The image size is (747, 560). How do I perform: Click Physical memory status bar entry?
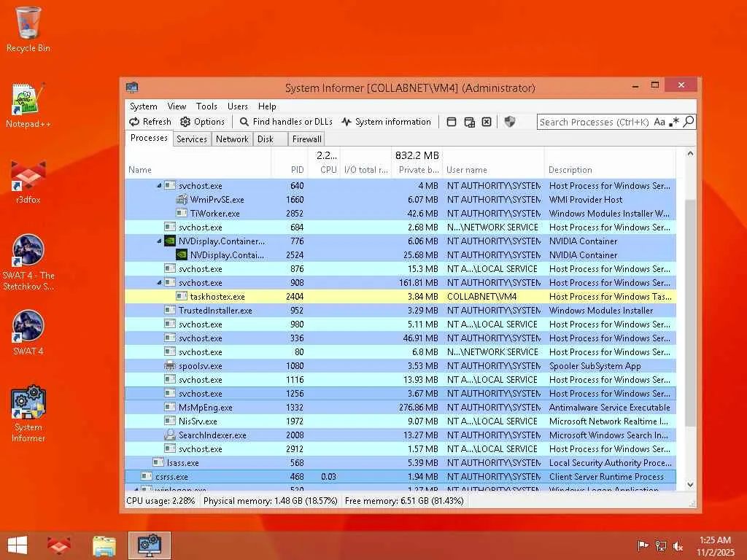[270, 501]
